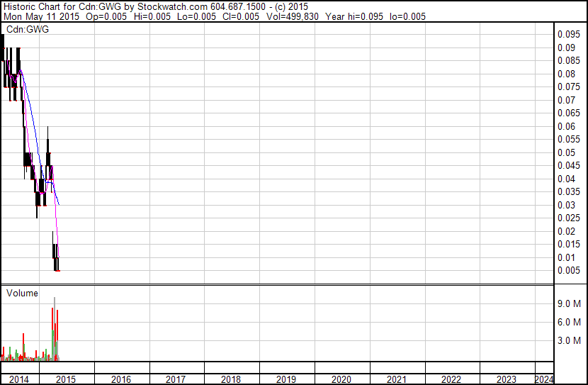Viewport: 588px width, 385px height.
Task: Click the 2024 year label on the axis
Action: 544,379
